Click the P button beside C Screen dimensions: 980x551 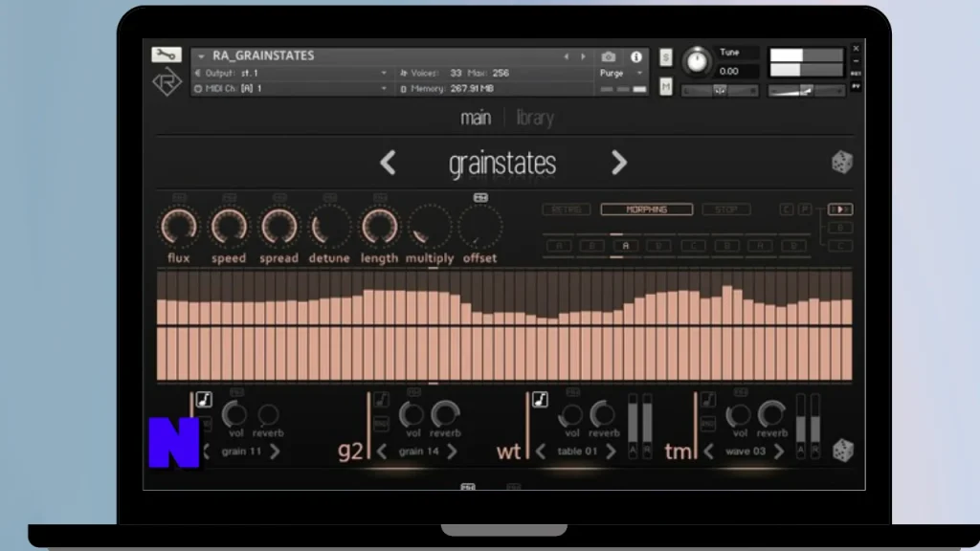(x=805, y=209)
